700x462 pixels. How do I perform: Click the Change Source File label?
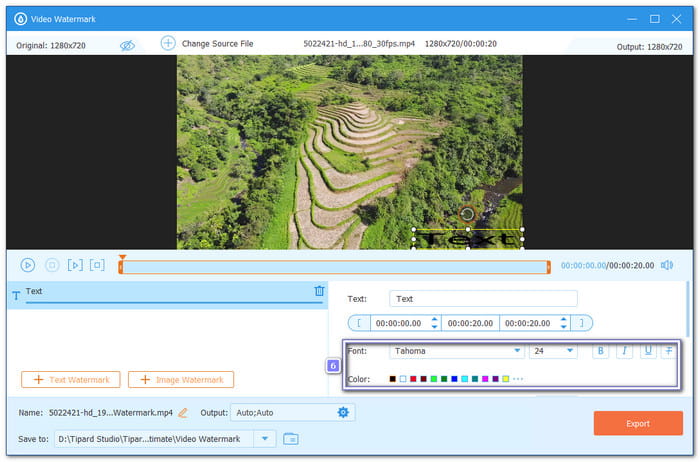[217, 44]
